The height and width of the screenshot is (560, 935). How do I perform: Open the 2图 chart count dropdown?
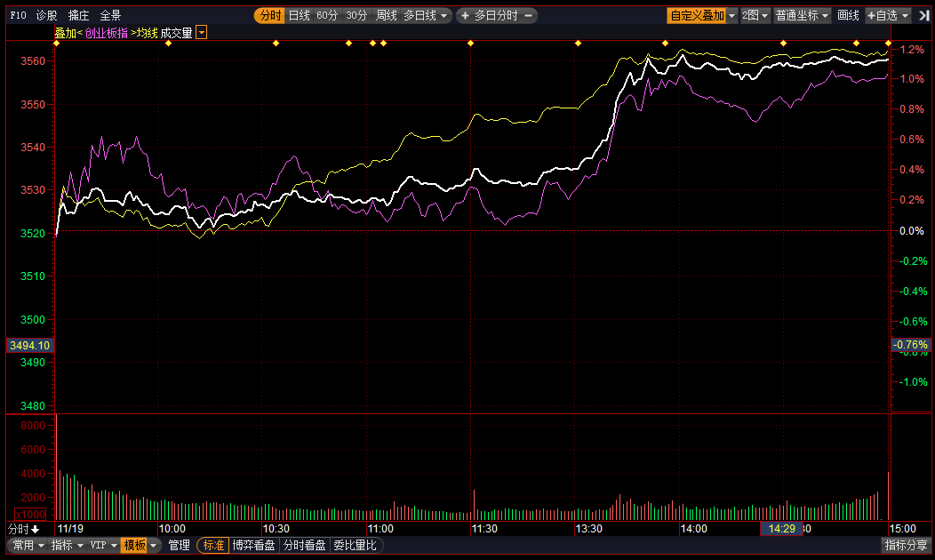pyautogui.click(x=755, y=15)
